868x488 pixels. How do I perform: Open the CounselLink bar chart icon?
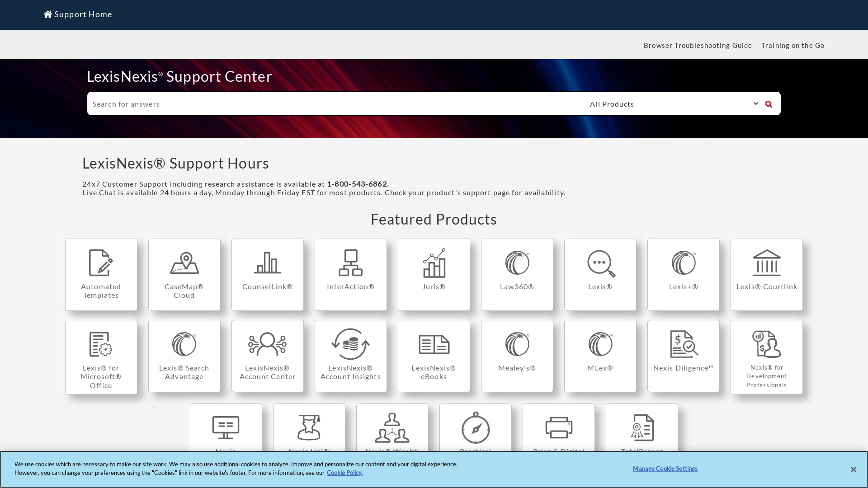267,263
